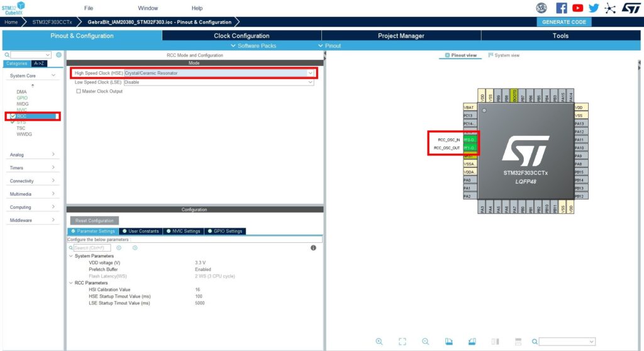
Task: Open peripheral list settings gear icon
Action: coord(58,55)
